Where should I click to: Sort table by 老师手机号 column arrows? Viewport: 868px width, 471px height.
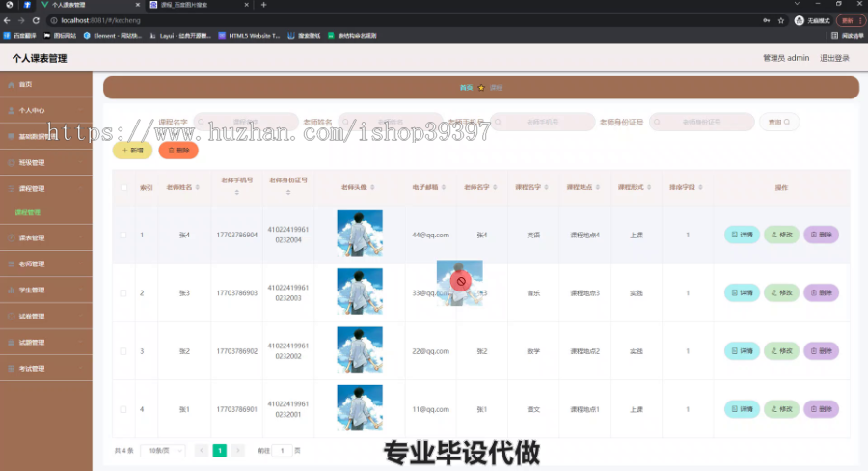click(x=237, y=192)
